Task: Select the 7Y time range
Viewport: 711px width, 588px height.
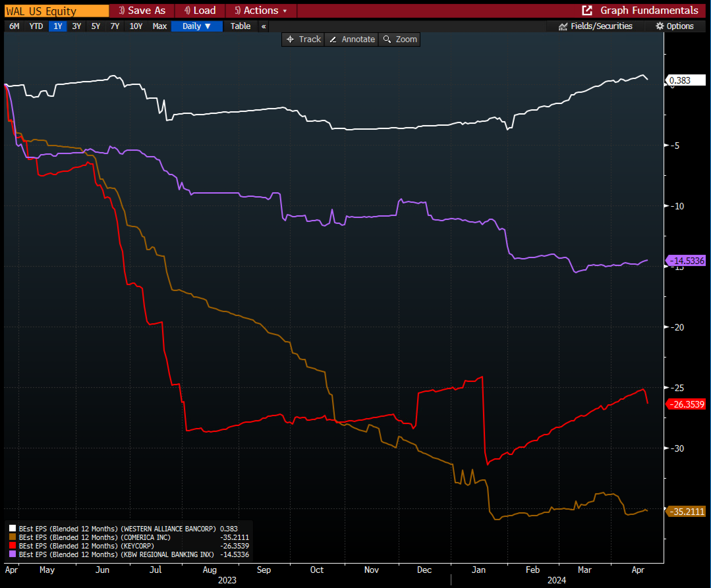Action: 115,26
